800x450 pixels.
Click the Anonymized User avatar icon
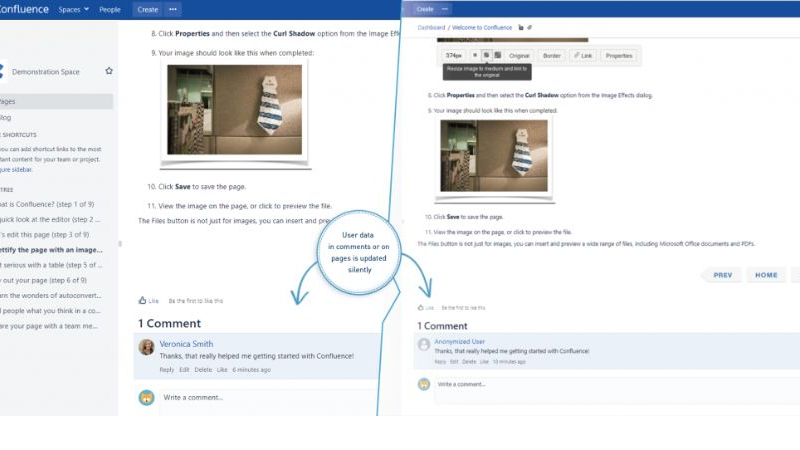coord(423,345)
